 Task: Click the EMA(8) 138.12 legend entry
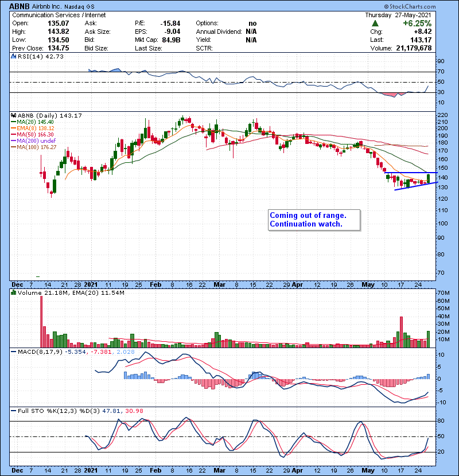[33, 128]
